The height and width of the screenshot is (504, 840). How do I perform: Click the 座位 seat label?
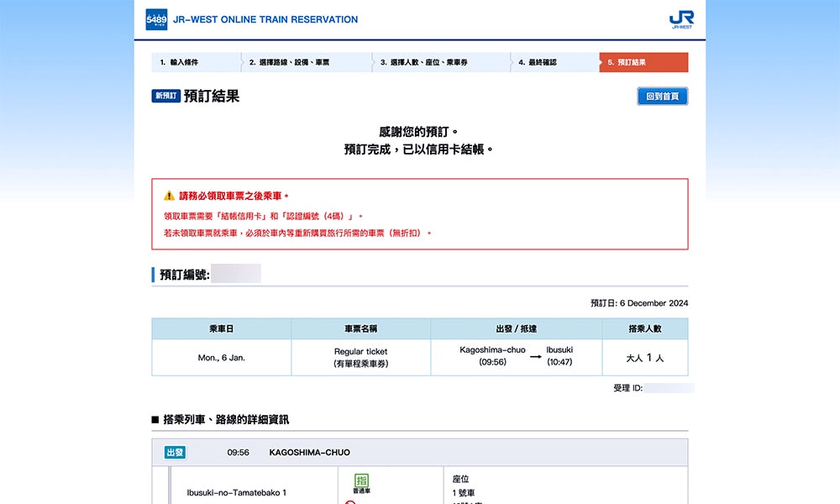[460, 479]
